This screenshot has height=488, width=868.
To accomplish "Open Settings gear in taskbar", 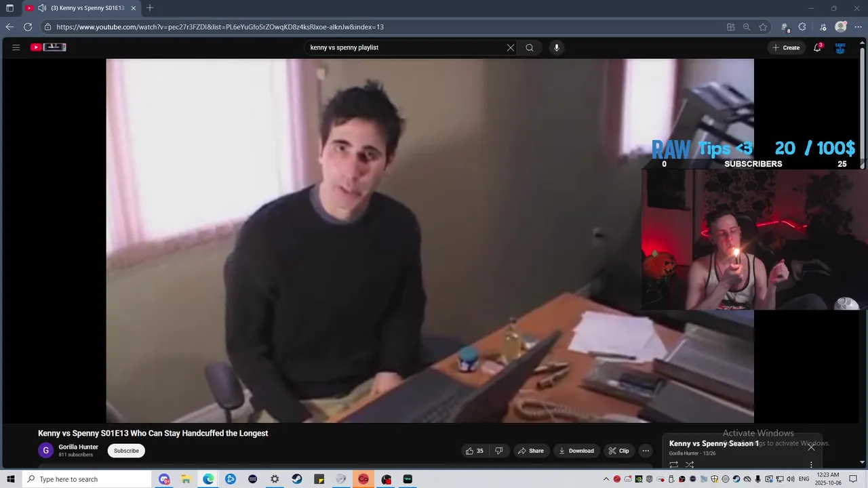I will (275, 479).
